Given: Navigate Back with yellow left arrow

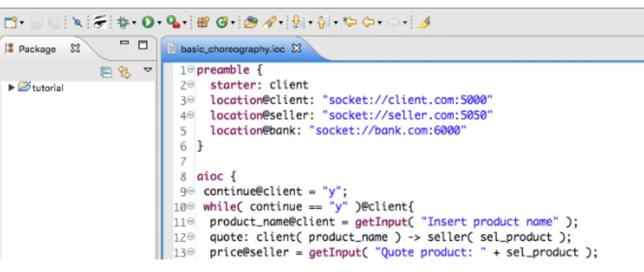Looking at the screenshot, I should 369,22.
